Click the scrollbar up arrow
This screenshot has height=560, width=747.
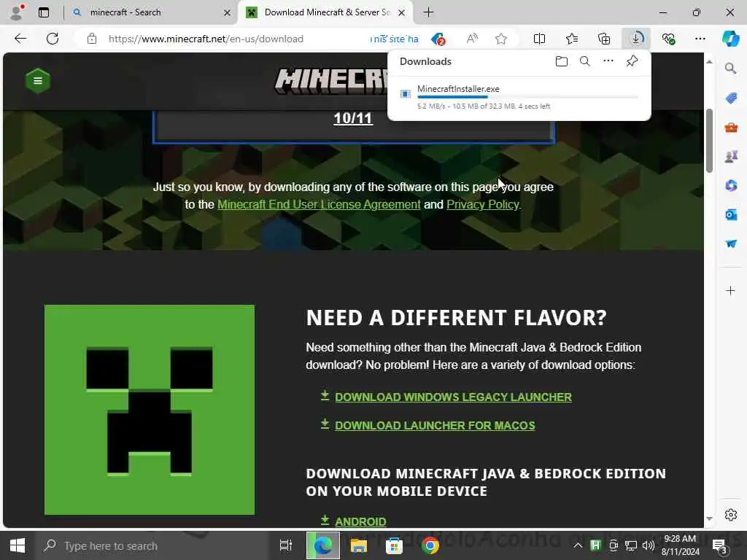click(x=709, y=62)
